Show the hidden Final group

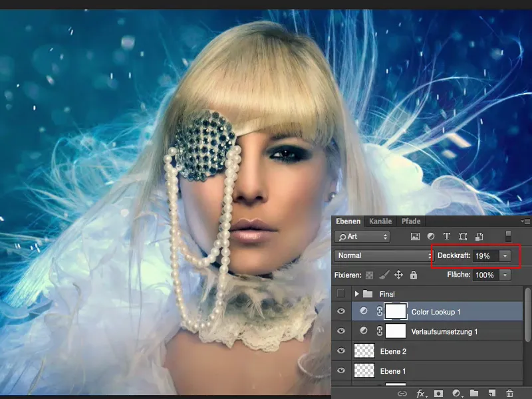pyautogui.click(x=341, y=293)
